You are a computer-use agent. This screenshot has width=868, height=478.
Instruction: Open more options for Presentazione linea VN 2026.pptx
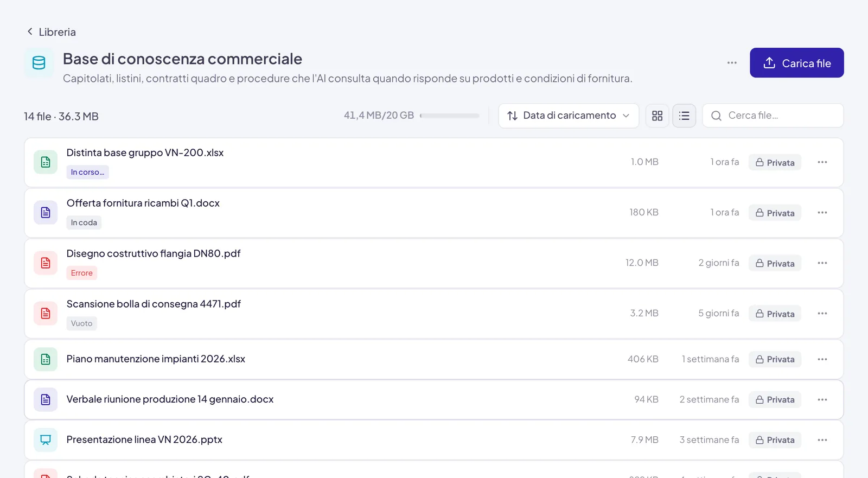(x=822, y=440)
